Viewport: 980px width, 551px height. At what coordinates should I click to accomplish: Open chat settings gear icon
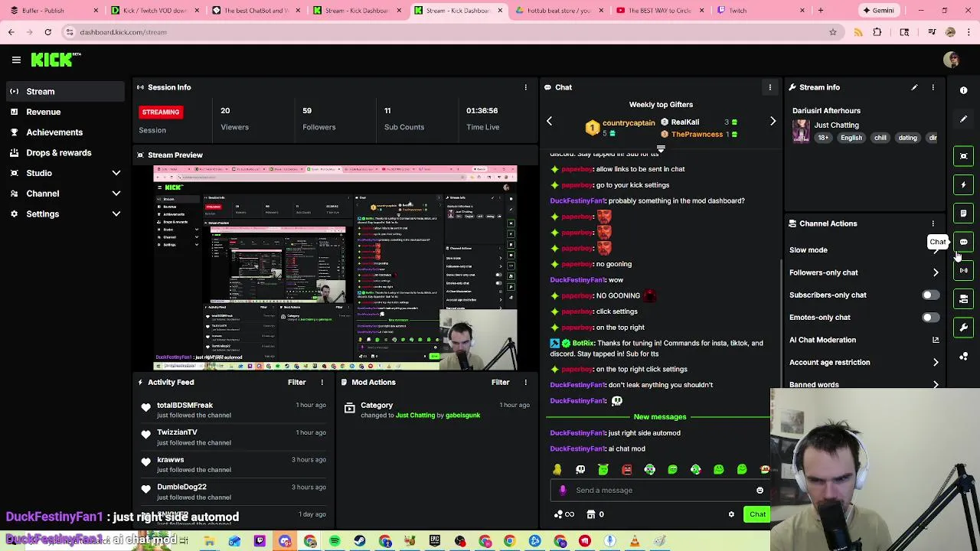[x=731, y=514]
